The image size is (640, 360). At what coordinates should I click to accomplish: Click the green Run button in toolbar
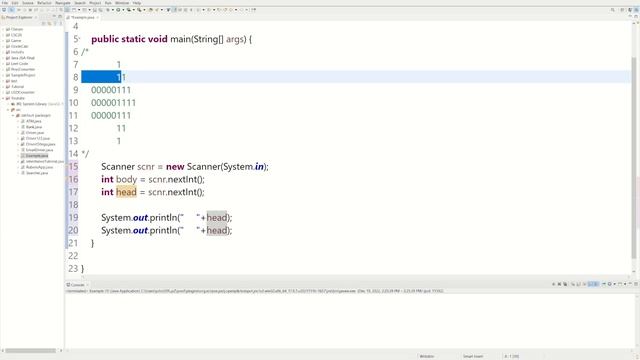tap(118, 10)
